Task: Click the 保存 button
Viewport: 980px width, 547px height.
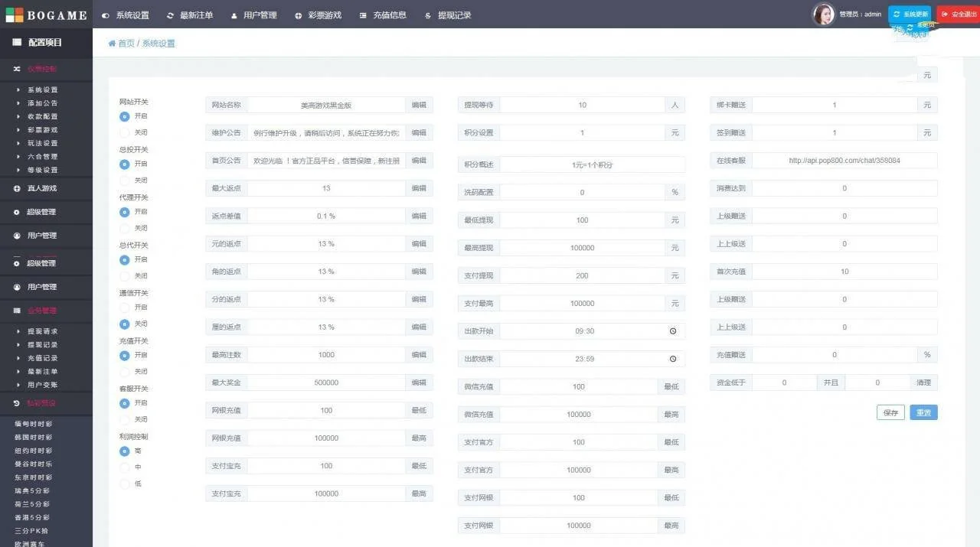Action: tap(890, 412)
